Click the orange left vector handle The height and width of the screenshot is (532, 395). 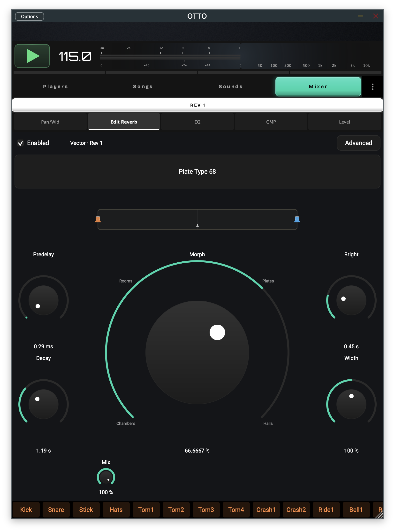[98, 219]
